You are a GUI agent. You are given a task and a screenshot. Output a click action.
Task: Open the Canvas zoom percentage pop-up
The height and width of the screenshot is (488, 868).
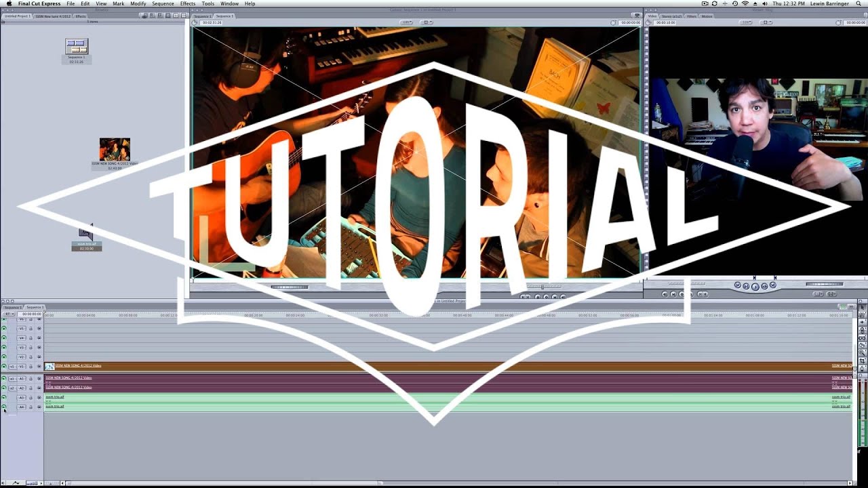[x=407, y=22]
